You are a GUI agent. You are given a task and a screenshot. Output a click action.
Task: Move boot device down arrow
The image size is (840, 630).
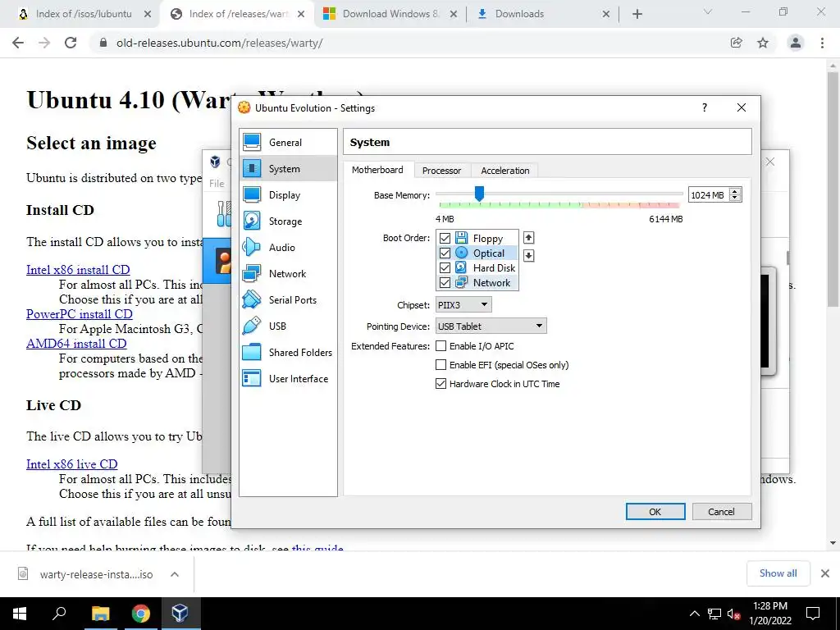[x=528, y=256]
